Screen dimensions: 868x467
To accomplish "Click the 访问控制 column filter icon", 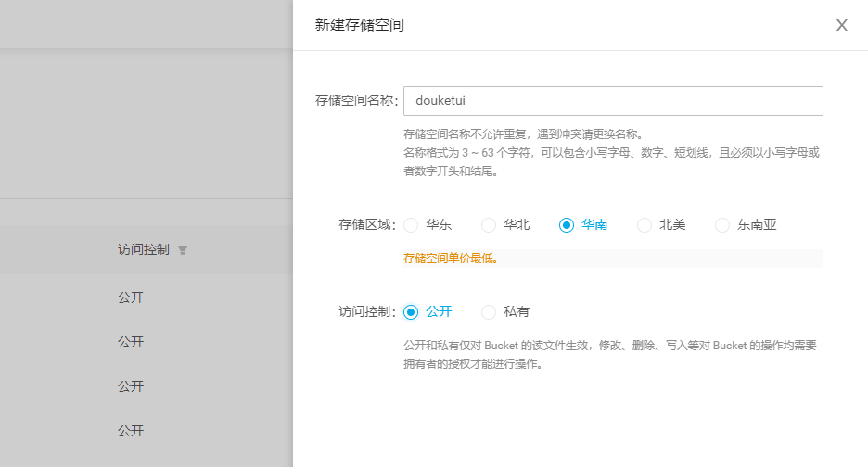I will click(x=183, y=250).
